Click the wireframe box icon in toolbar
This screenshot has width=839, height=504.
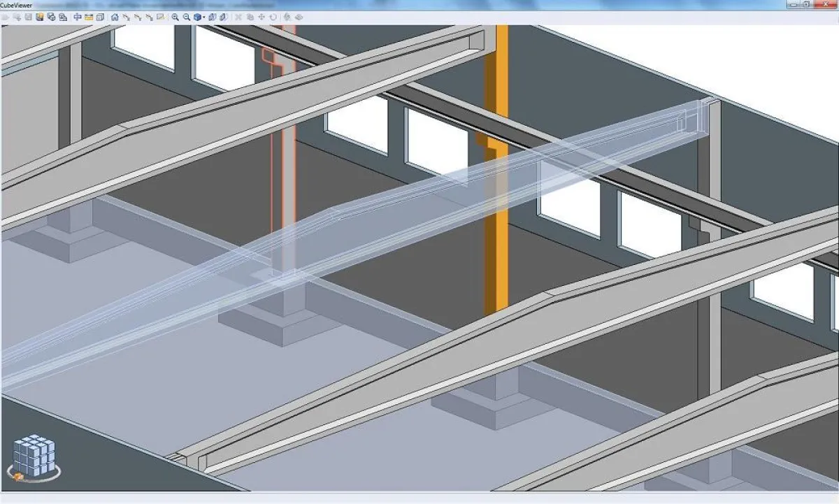tap(100, 17)
